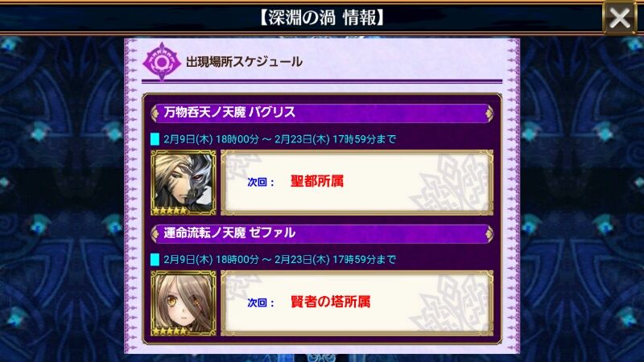Click the star rating under ゼファル portrait
This screenshot has width=644, height=362.
[170, 331]
